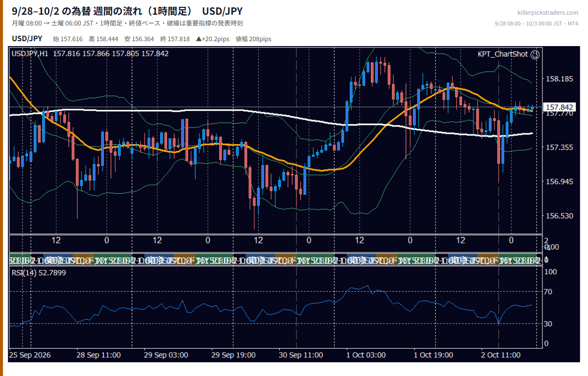Click the 30 Sep 11:00 time label

click(301, 355)
